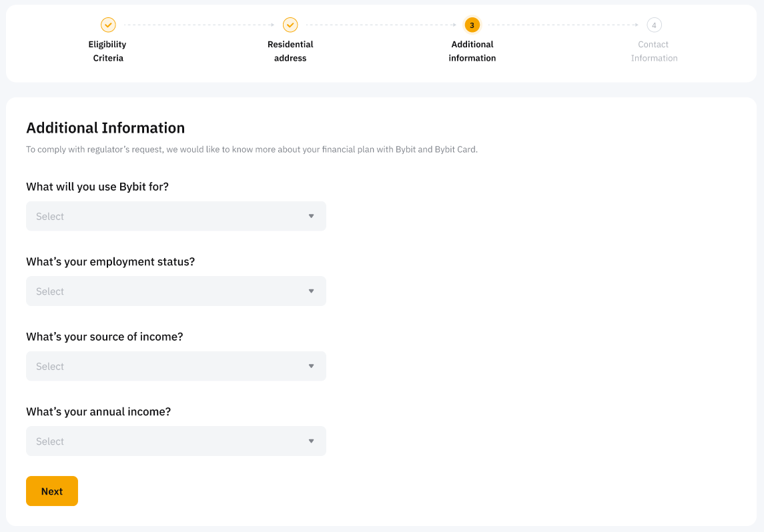Go to the Residential address step label
Viewport: 764px width, 532px height.
click(x=290, y=51)
